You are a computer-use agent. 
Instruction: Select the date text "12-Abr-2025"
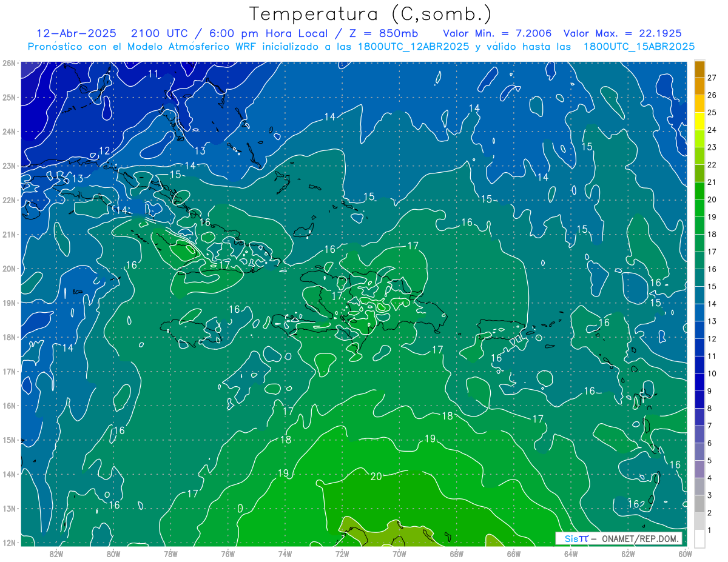[x=76, y=33]
